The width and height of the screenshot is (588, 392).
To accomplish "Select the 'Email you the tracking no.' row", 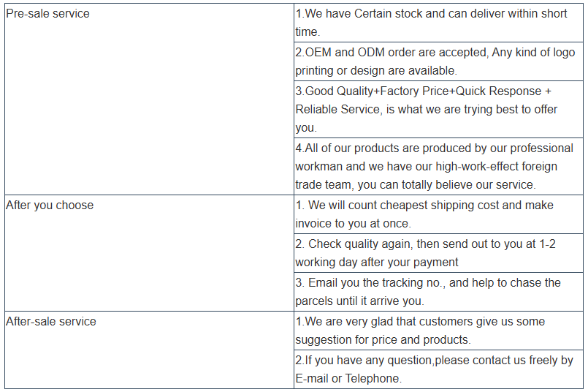I will (x=438, y=292).
